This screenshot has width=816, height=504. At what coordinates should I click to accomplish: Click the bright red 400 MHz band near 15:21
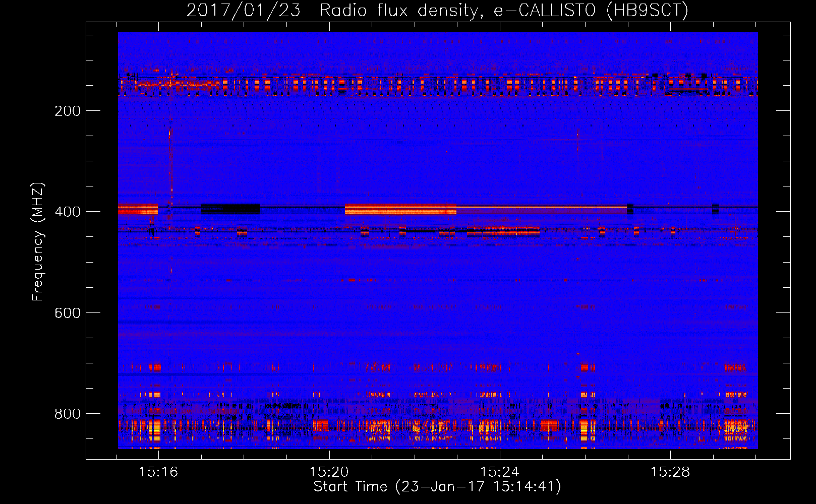(x=400, y=209)
